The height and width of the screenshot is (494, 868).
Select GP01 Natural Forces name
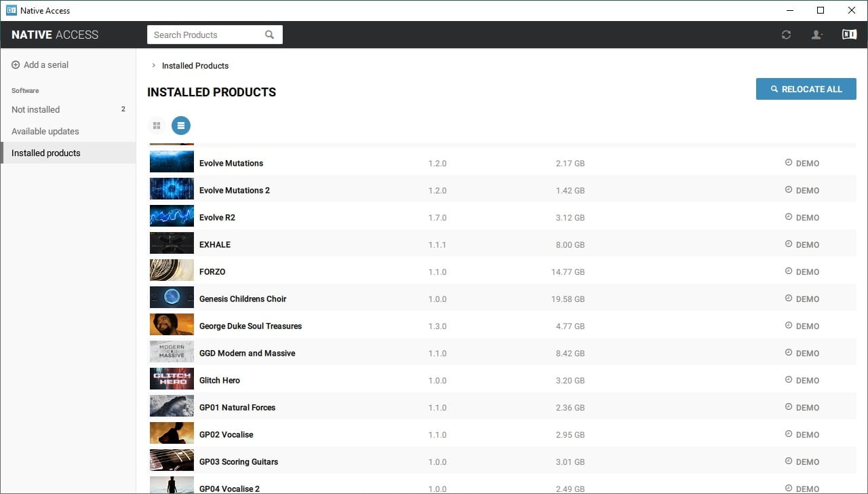(x=237, y=408)
